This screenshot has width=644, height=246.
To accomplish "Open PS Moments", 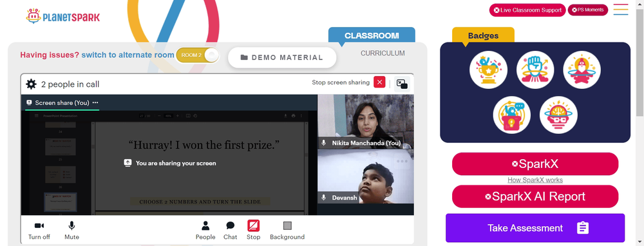I will point(588,10).
